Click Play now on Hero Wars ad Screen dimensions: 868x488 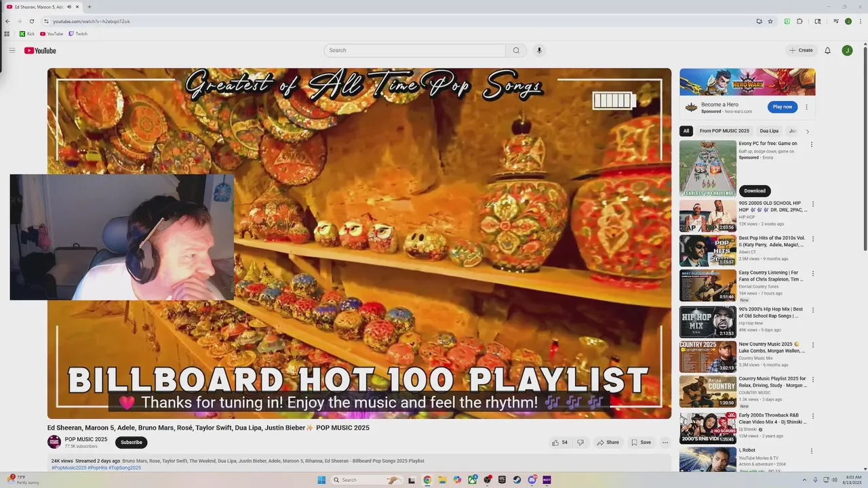pyautogui.click(x=783, y=106)
